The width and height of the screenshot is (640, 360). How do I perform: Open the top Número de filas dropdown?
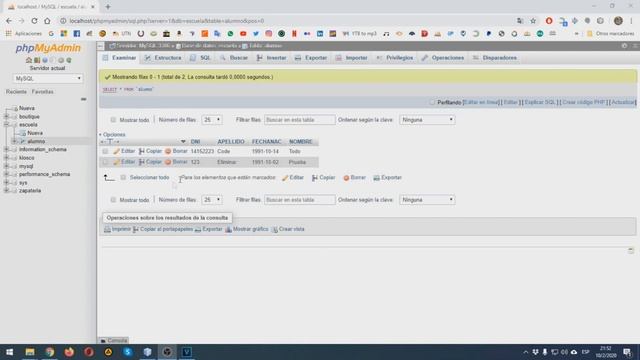pos(211,120)
